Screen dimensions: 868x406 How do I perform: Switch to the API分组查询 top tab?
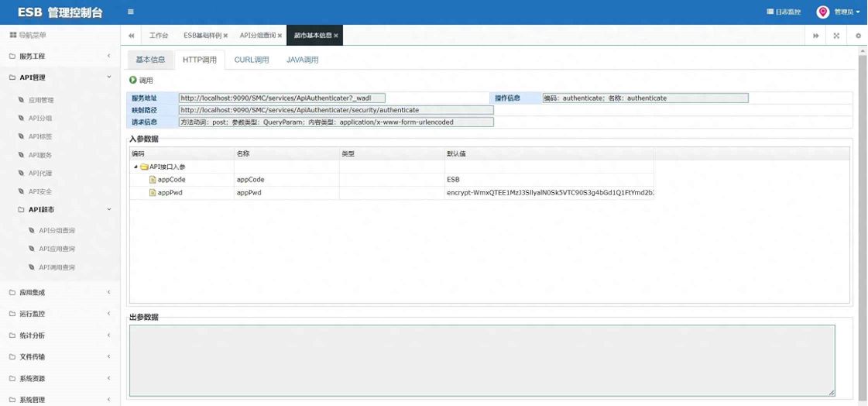257,36
